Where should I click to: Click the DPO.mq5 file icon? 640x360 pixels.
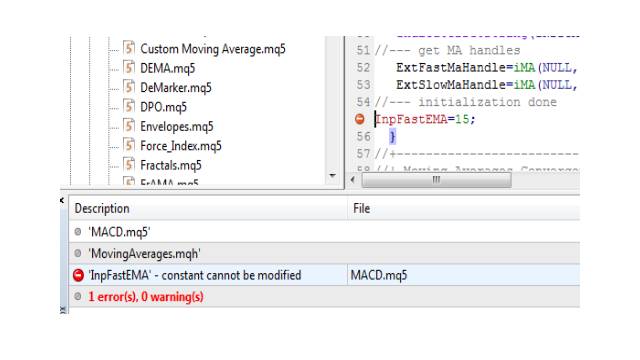(129, 107)
